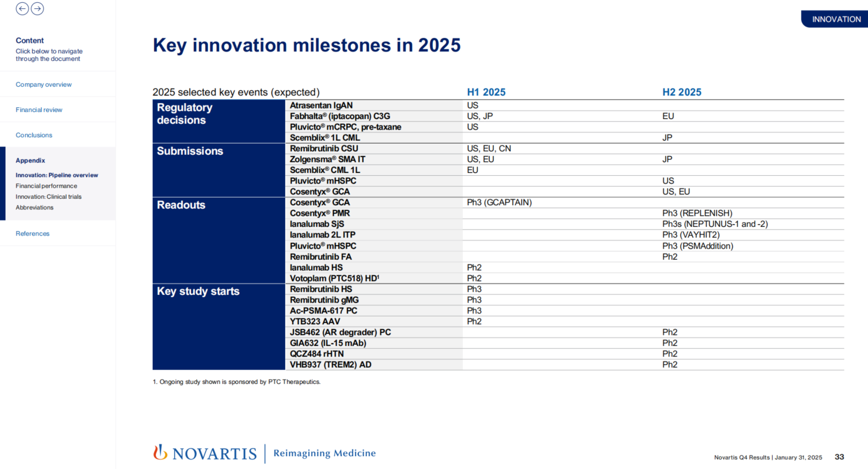Navigate to the References section
Image resolution: width=868 pixels, height=469 pixels.
point(33,233)
